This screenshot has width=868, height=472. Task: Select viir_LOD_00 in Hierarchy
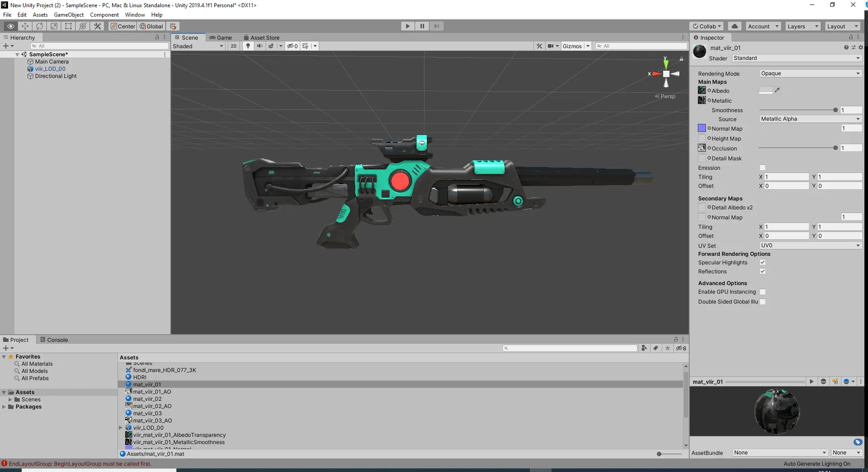tap(50, 69)
